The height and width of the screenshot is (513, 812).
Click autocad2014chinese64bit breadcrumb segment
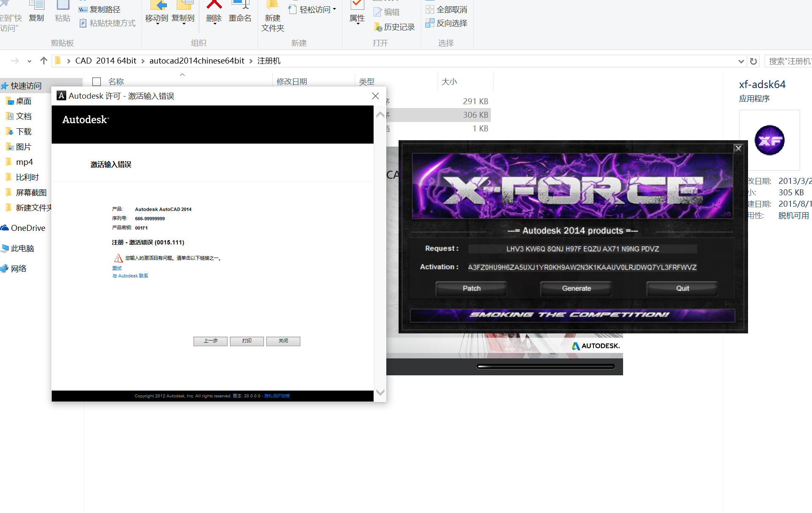coord(197,61)
